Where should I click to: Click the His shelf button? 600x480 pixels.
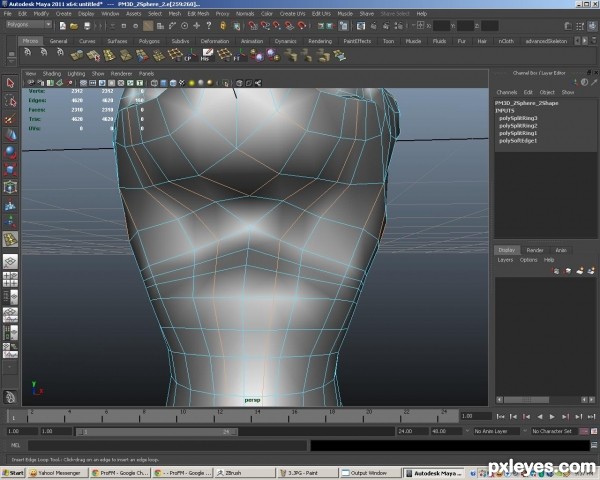pos(207,55)
